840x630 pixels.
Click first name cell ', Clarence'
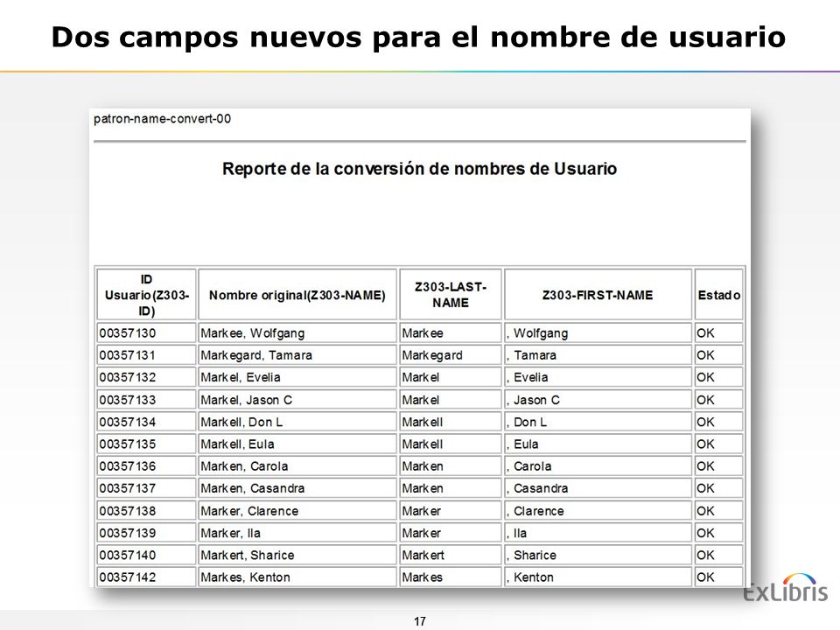598,510
